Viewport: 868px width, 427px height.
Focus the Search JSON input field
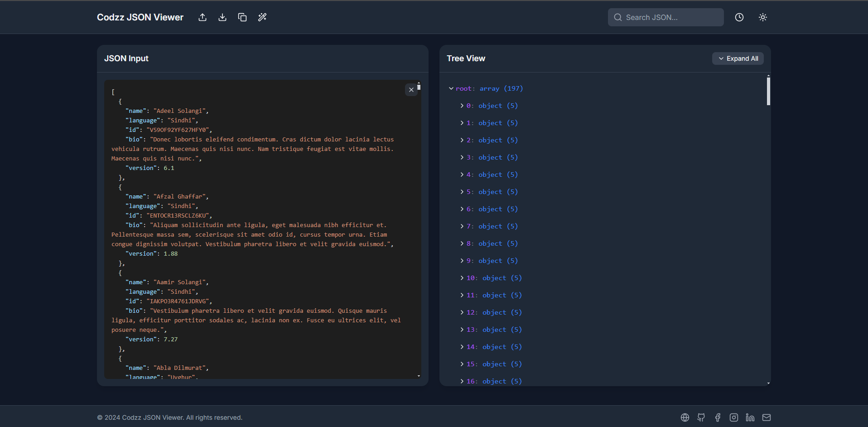click(665, 17)
